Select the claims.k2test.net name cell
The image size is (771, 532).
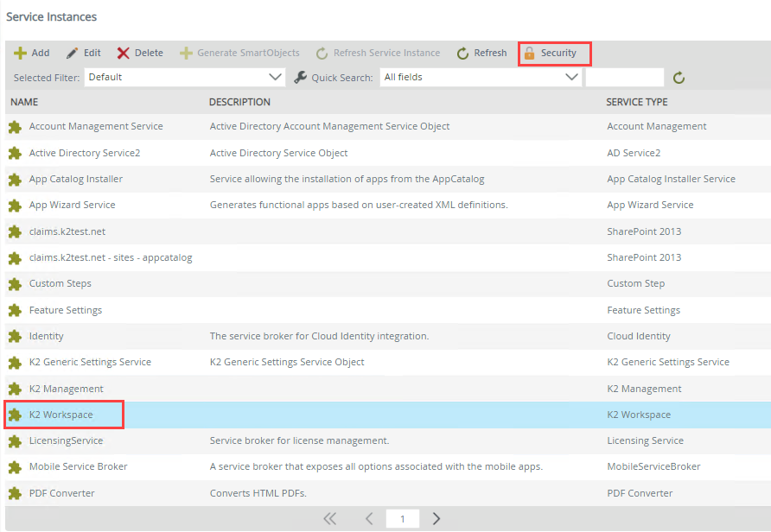67,231
